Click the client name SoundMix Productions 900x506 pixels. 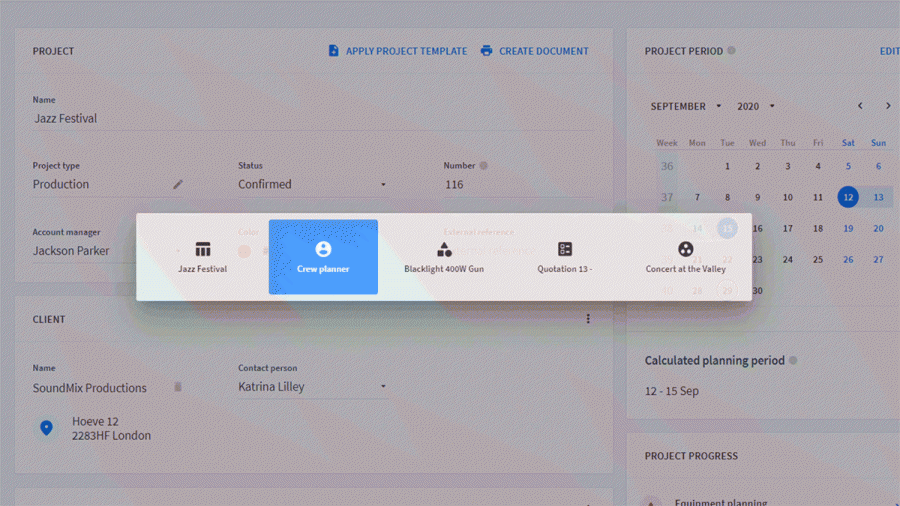pyautogui.click(x=90, y=388)
